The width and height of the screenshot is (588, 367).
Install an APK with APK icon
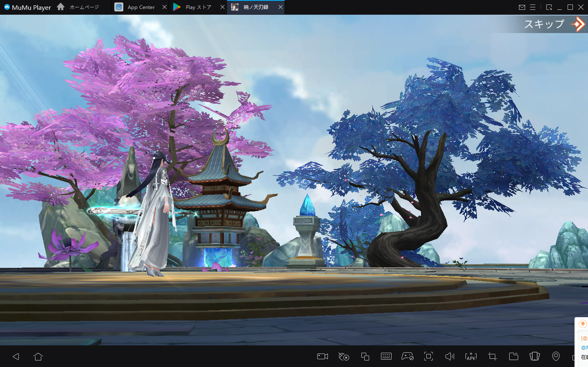[471, 356]
